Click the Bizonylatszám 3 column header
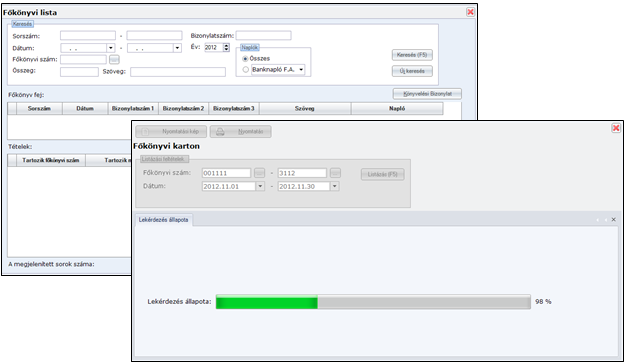The image size is (626, 364). coord(234,109)
